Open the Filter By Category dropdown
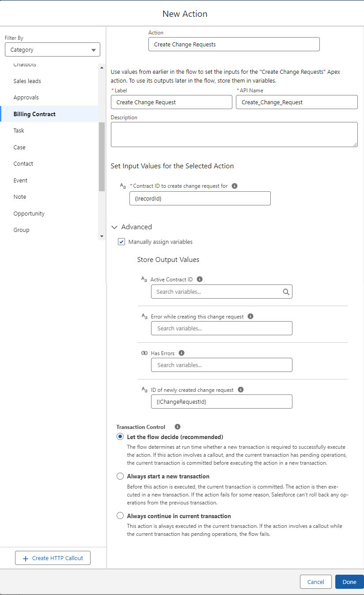This screenshot has width=364, height=595. (x=53, y=50)
